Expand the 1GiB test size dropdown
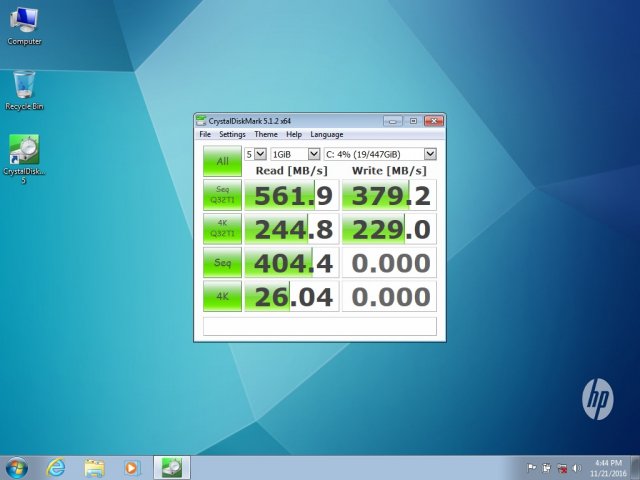The image size is (640, 480). coord(295,154)
